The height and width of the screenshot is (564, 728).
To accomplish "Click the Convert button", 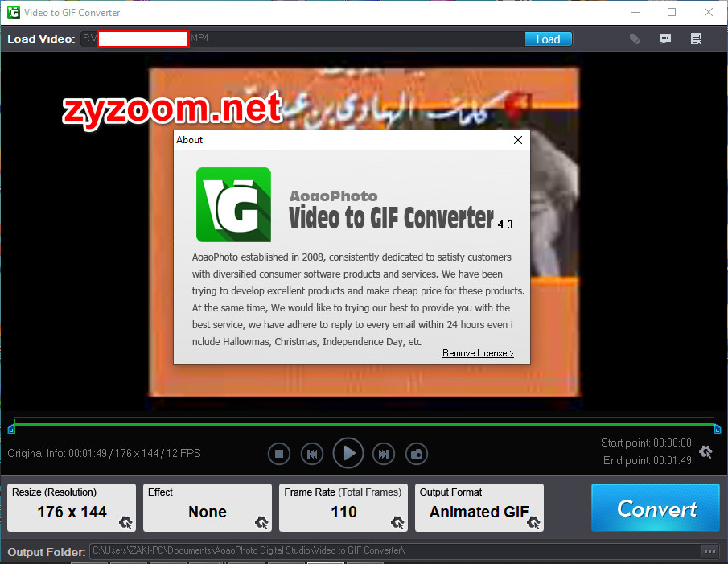I will 656,508.
